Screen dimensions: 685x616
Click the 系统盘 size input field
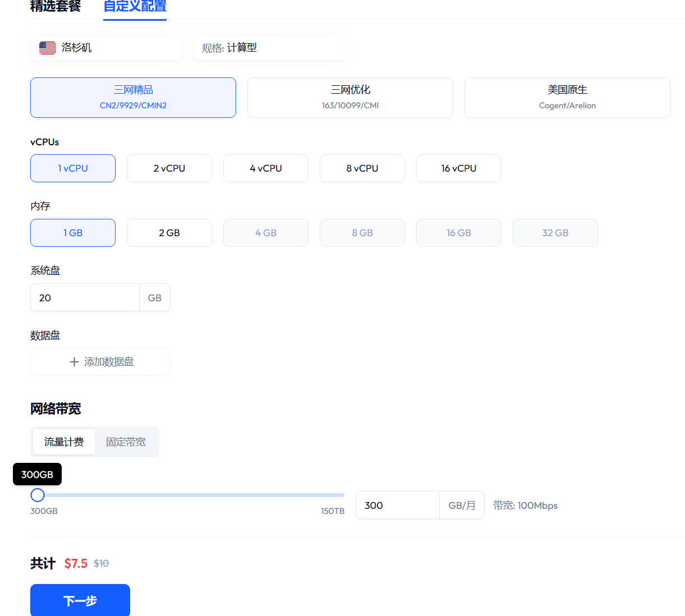(85, 298)
